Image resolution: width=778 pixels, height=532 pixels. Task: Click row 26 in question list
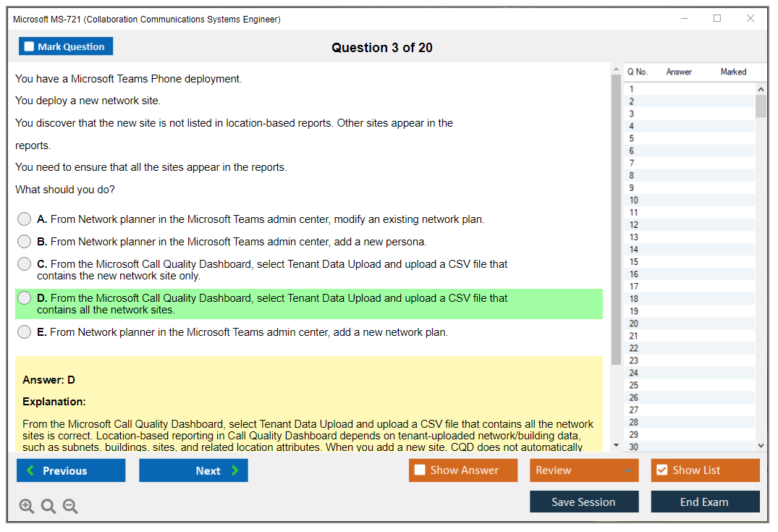pyautogui.click(x=690, y=397)
